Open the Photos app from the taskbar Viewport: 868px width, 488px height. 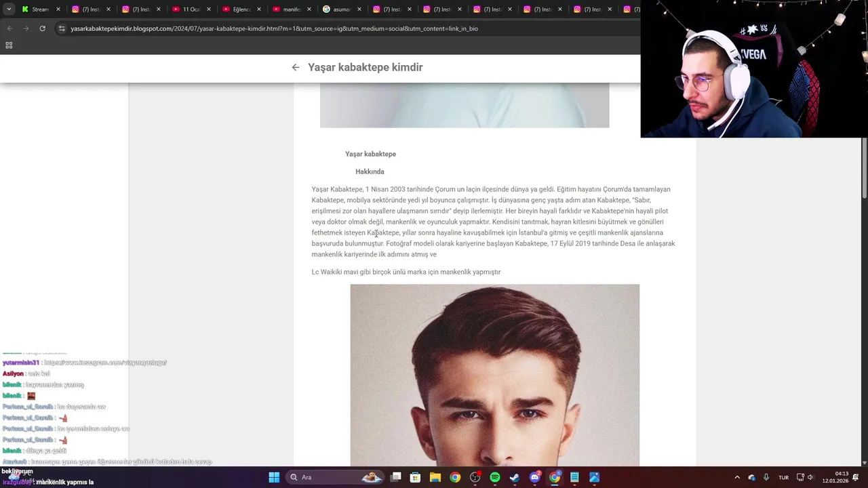click(595, 477)
